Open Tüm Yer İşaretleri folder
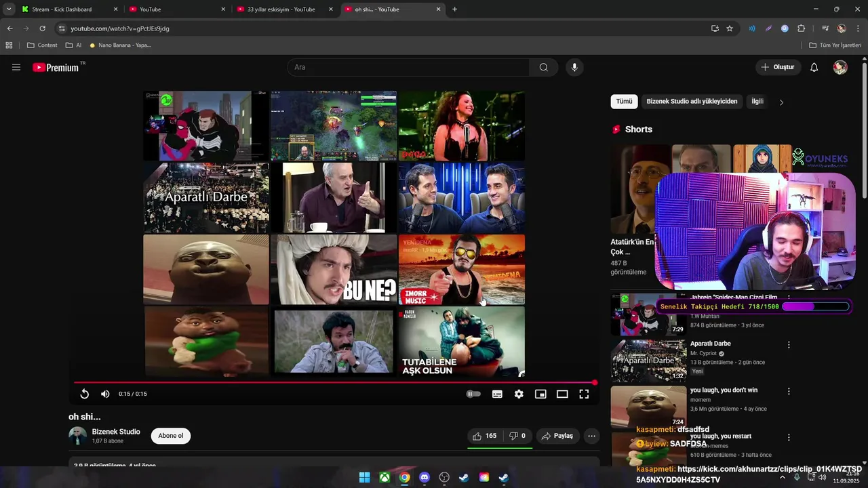868x488 pixels. (x=835, y=45)
